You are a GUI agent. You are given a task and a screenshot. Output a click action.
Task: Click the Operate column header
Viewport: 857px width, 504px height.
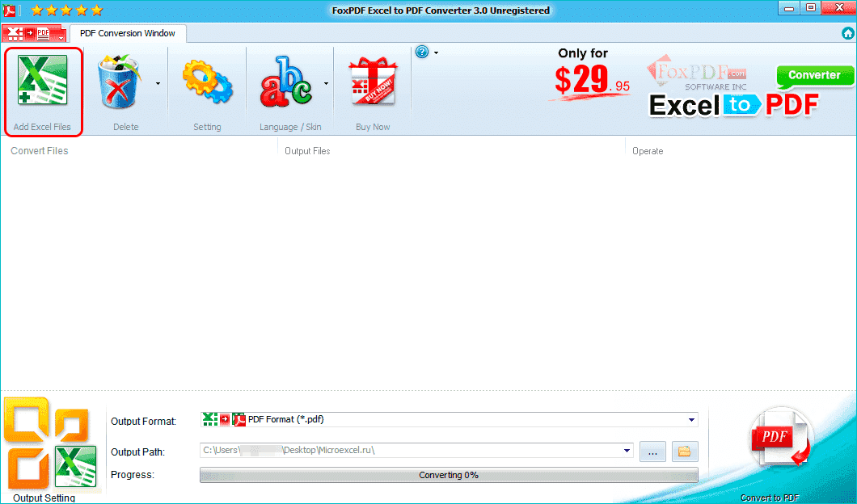point(648,151)
